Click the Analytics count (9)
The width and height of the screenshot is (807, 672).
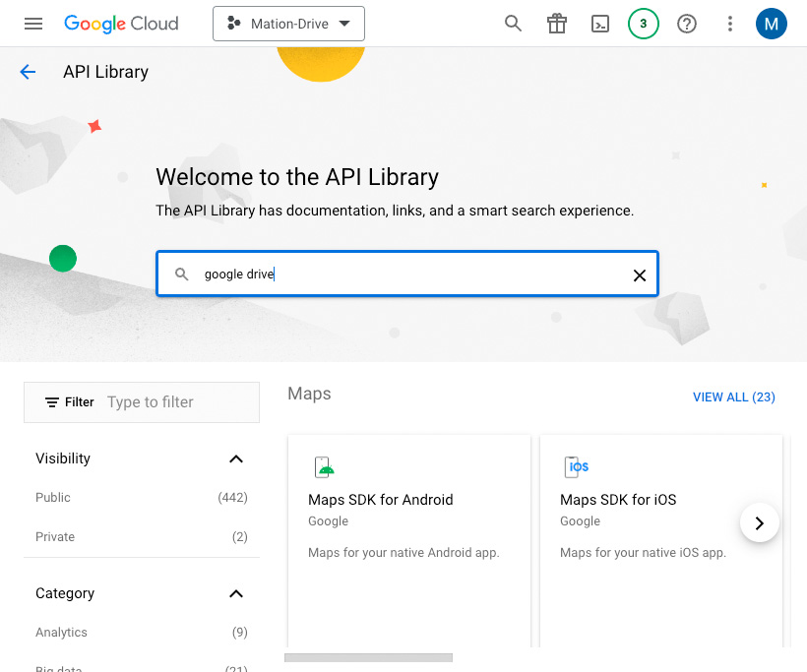pyautogui.click(x=240, y=633)
